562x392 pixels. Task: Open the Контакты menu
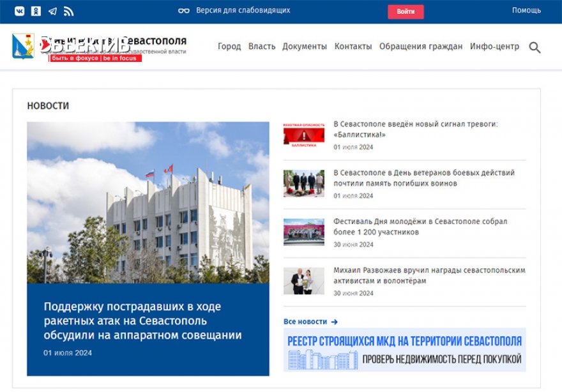pyautogui.click(x=353, y=46)
